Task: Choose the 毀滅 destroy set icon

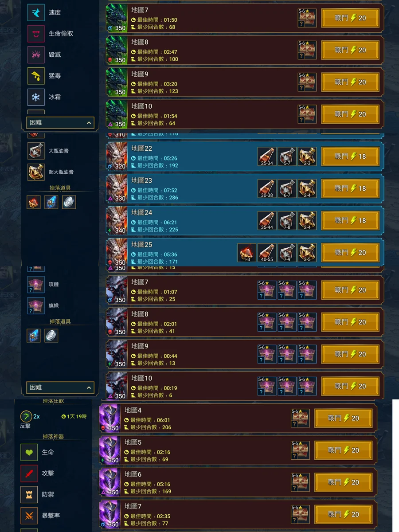Action: point(36,55)
